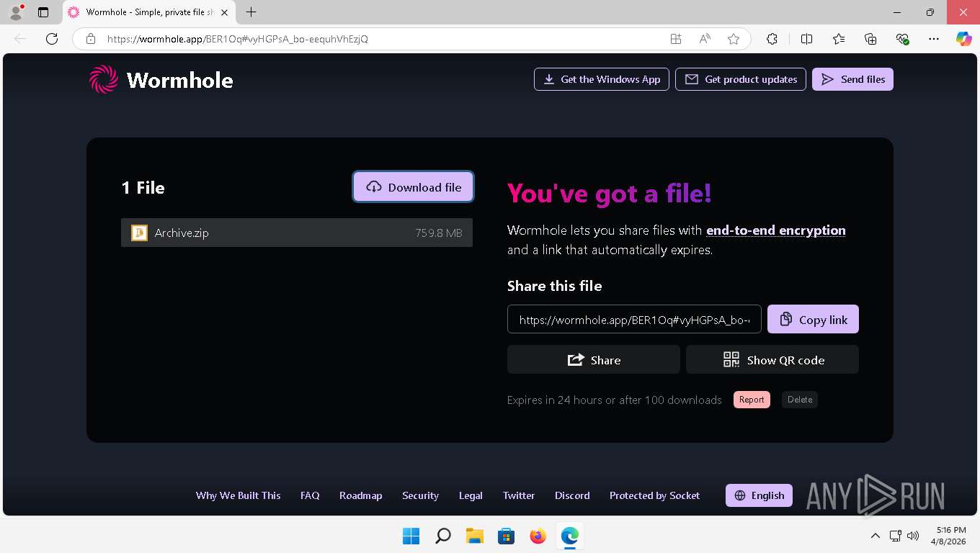The image size is (980, 553).
Task: Open the Windows Start menu
Action: pos(411,536)
